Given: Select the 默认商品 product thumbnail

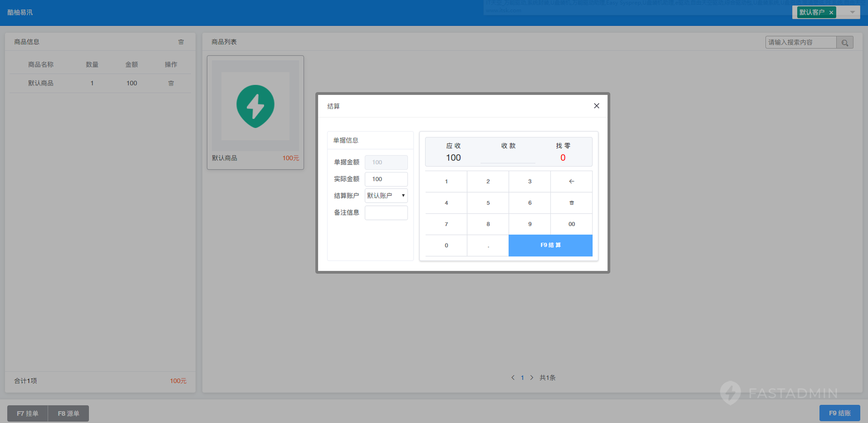Looking at the screenshot, I should [x=255, y=106].
